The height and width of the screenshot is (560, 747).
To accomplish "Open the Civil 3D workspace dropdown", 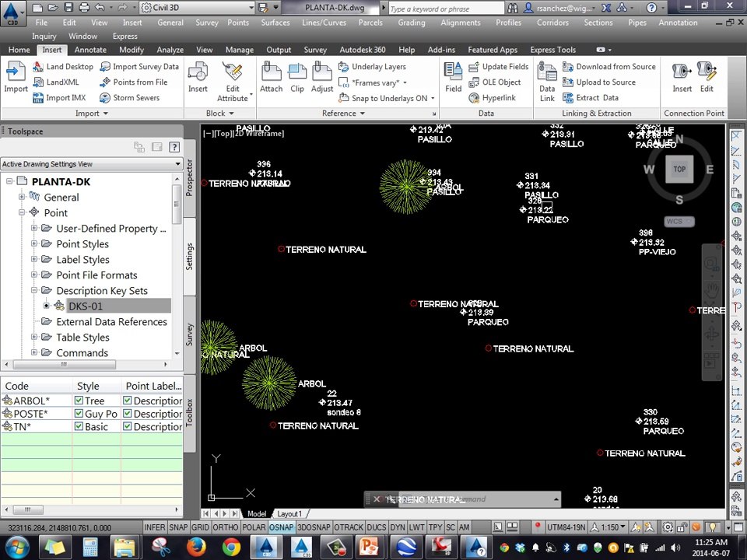I will click(x=197, y=8).
